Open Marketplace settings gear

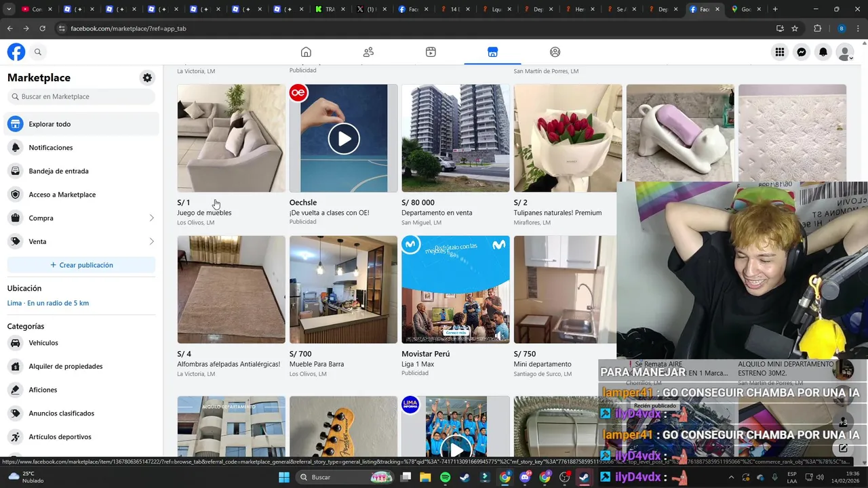coord(147,78)
